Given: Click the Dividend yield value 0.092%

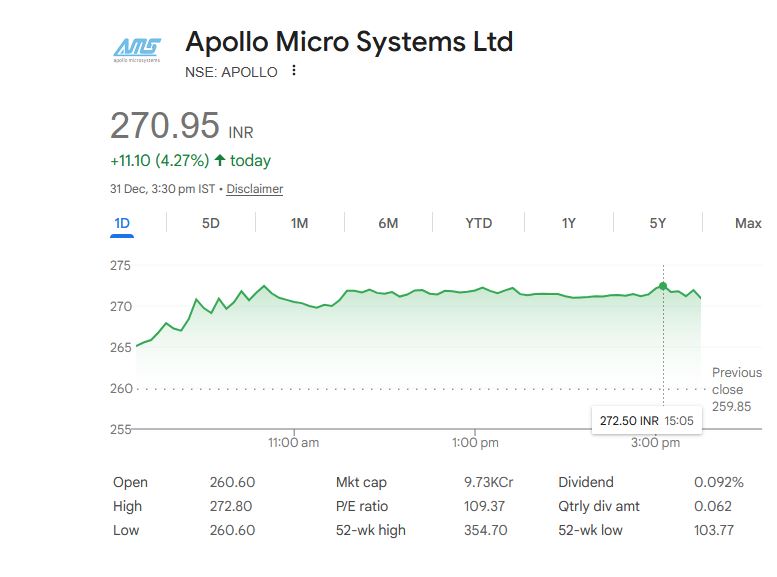Looking at the screenshot, I should tap(718, 482).
